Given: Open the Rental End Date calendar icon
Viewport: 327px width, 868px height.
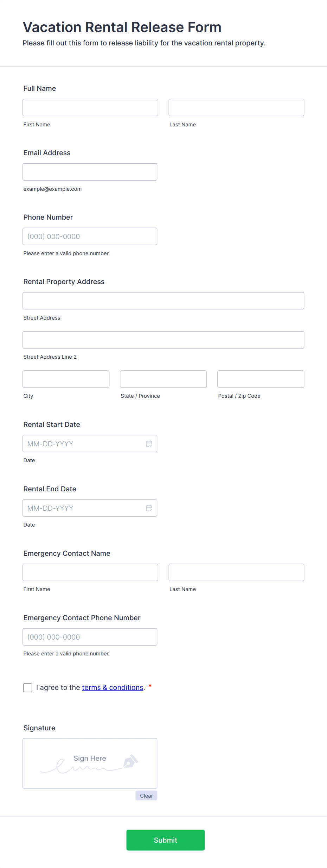Looking at the screenshot, I should point(149,508).
